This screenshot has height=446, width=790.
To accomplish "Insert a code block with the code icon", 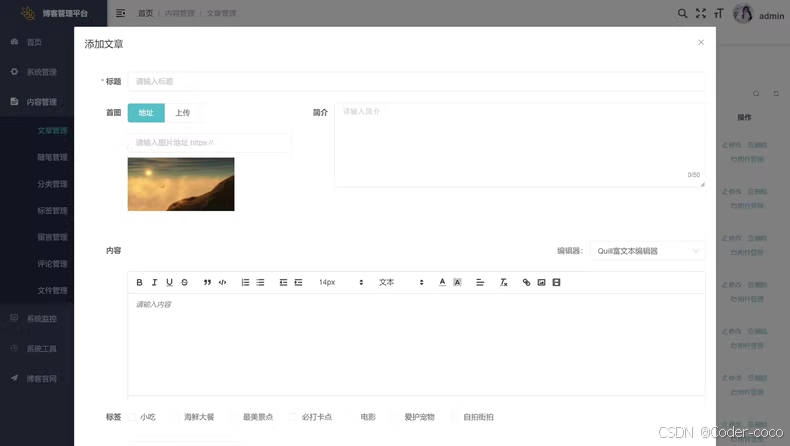I will point(222,282).
